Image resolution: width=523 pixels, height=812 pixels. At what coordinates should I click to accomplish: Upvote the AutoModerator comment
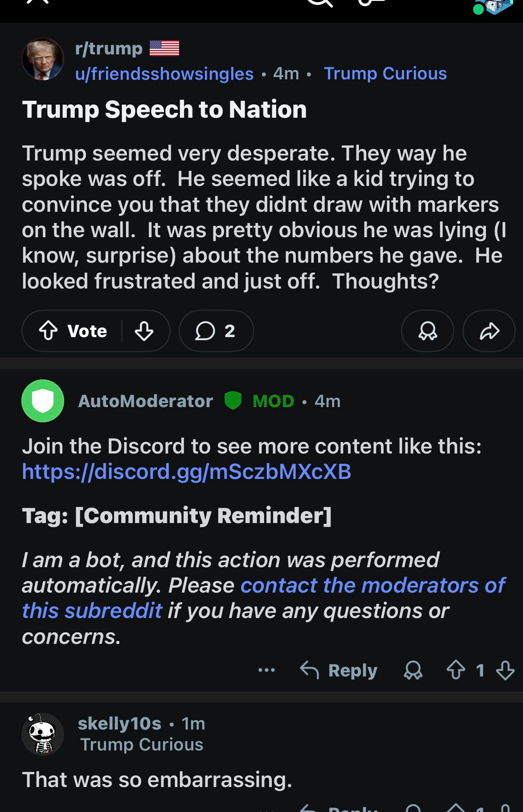point(456,670)
